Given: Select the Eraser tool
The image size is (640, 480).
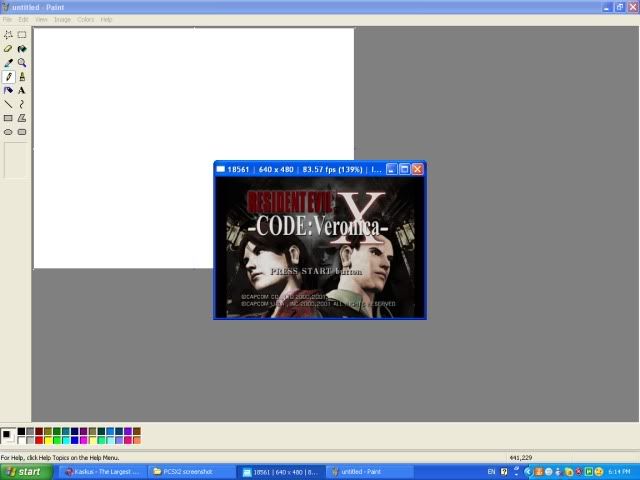Looking at the screenshot, I should (8, 49).
